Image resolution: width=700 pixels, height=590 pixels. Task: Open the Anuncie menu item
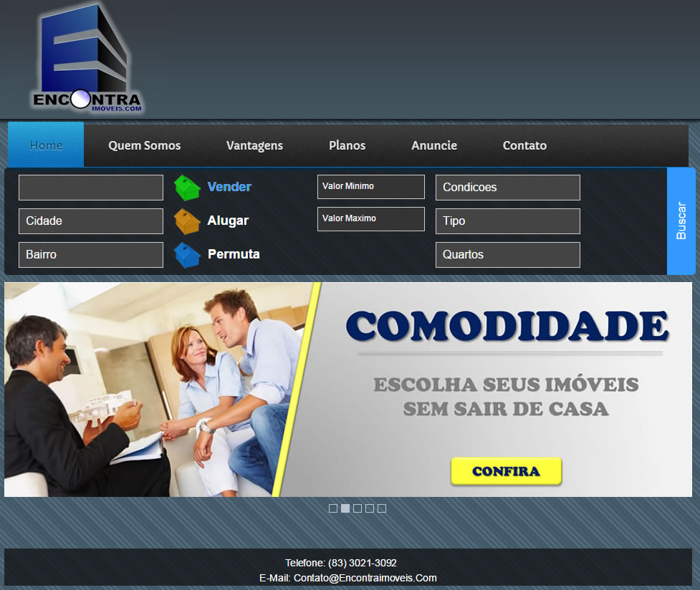433,145
